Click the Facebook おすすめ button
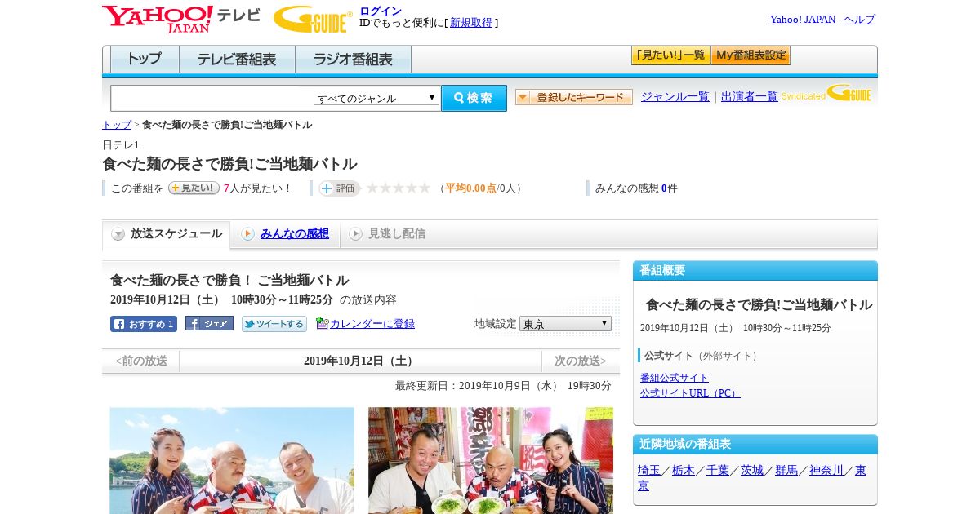 click(144, 324)
